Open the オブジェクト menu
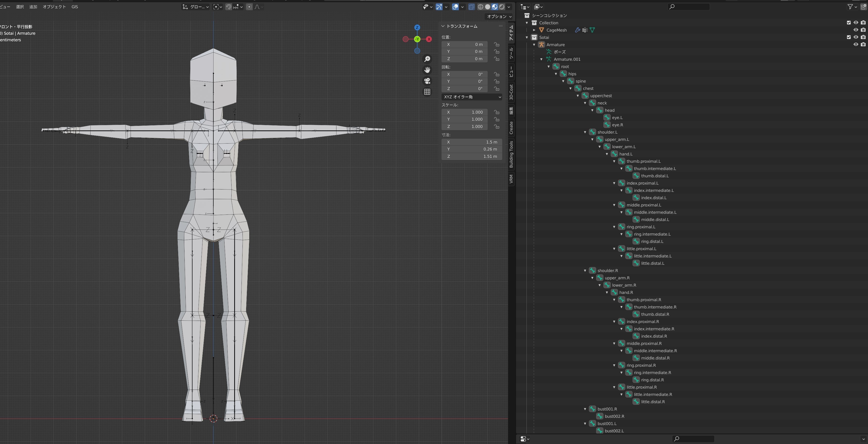 55,7
